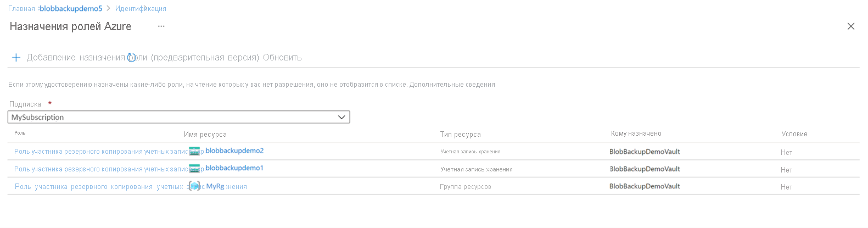
Task: Sort by Кому назначено column header
Action: click(636, 134)
